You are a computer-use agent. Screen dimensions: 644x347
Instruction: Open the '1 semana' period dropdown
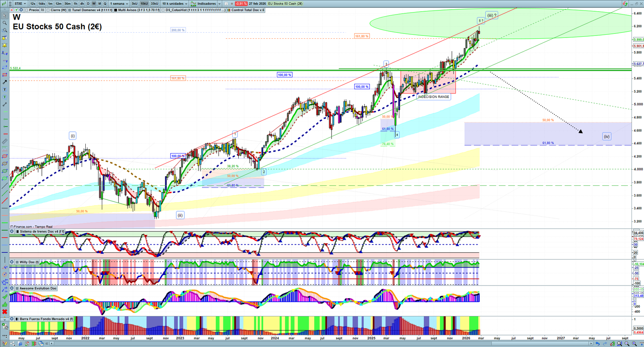point(119,4)
